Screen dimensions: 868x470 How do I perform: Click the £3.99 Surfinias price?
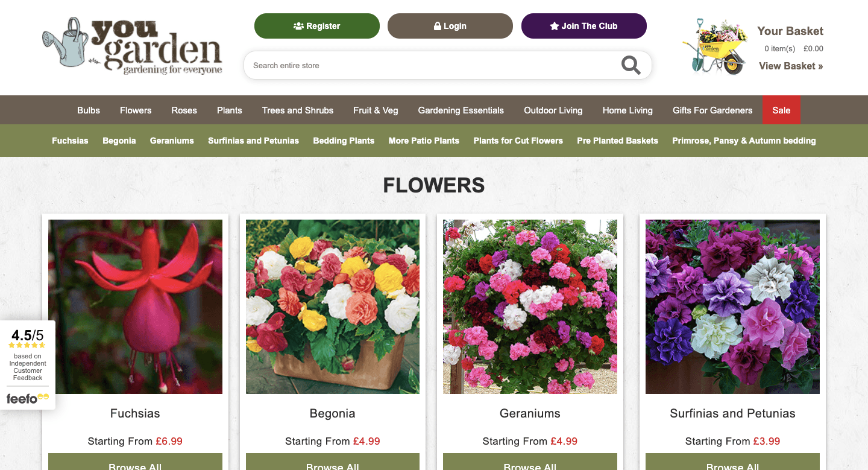click(767, 442)
